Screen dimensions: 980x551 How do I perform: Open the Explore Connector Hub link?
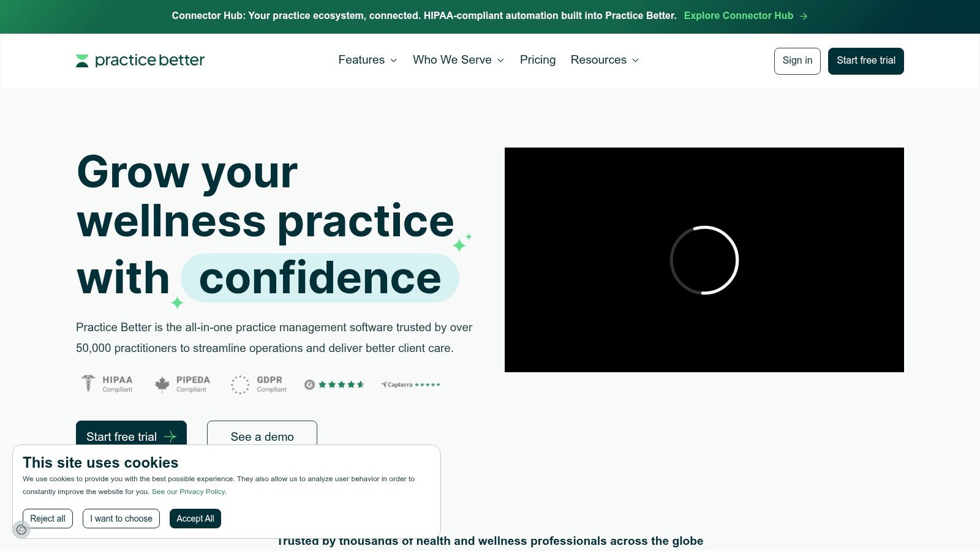(745, 16)
